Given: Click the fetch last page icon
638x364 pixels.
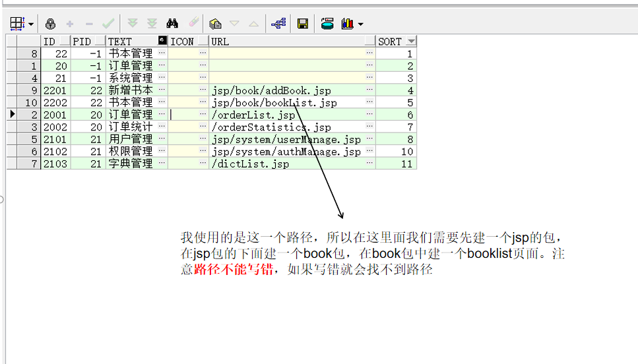Looking at the screenshot, I should 152,23.
